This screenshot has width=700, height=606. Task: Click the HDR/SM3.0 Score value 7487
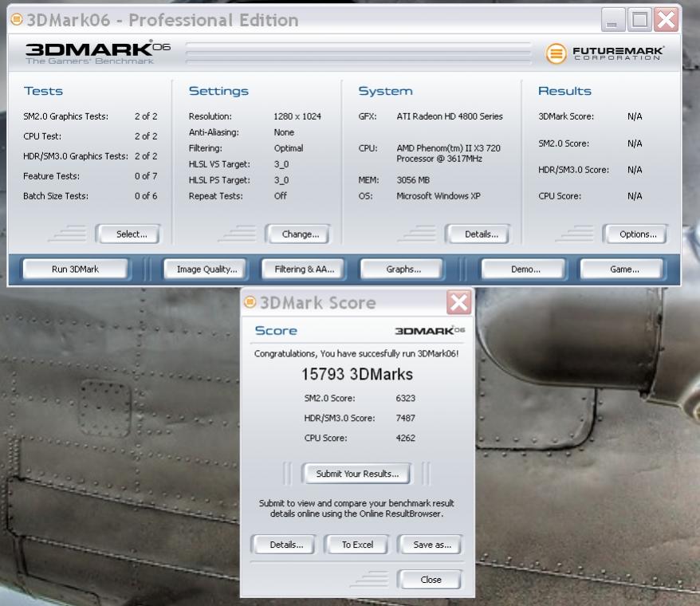pyautogui.click(x=405, y=419)
